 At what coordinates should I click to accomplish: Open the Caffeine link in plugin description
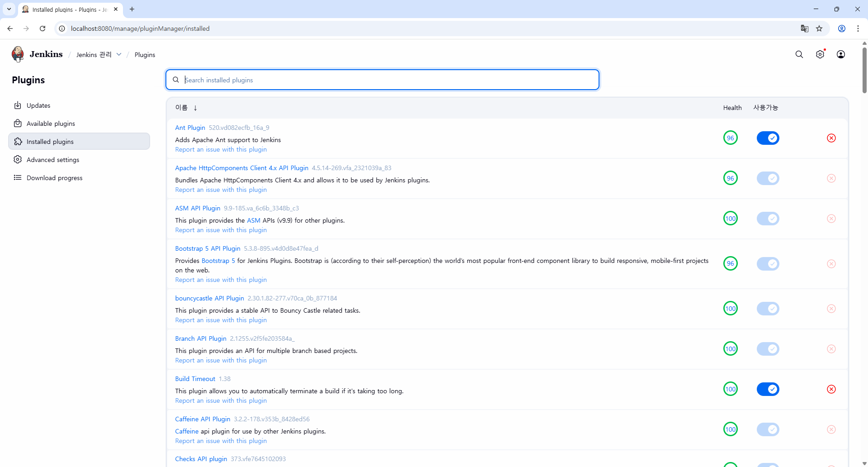[187, 431]
